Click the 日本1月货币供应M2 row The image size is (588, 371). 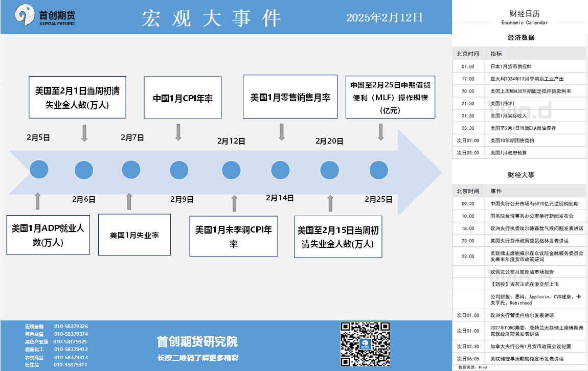[519, 66]
